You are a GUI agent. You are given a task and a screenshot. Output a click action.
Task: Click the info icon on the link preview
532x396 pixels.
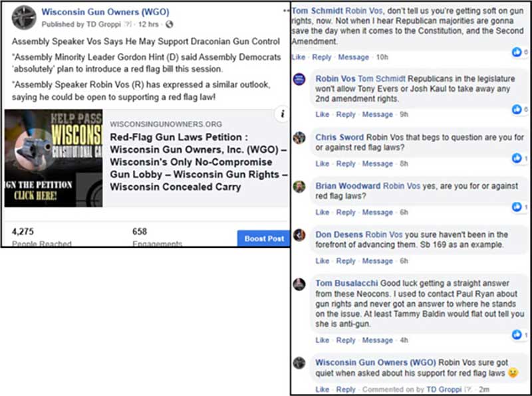(x=281, y=114)
